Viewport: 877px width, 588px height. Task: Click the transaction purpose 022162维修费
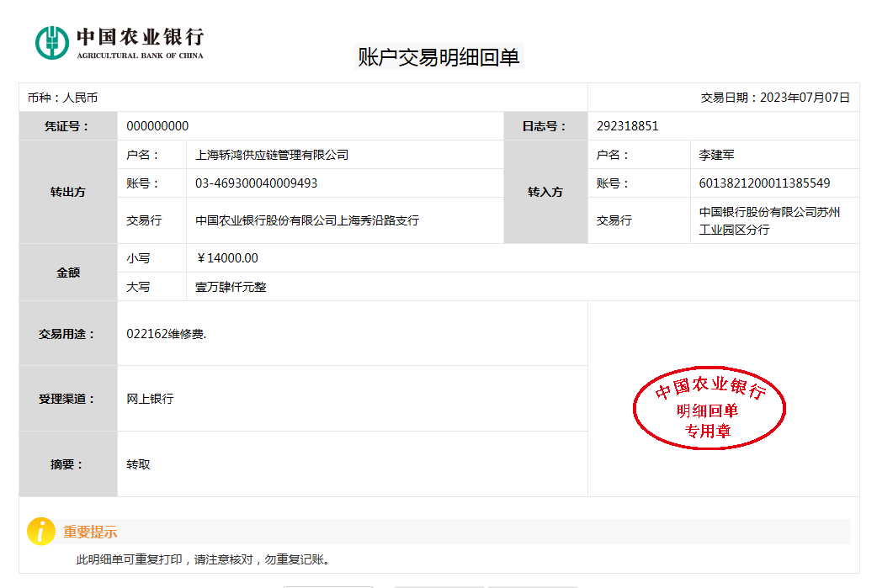point(166,334)
